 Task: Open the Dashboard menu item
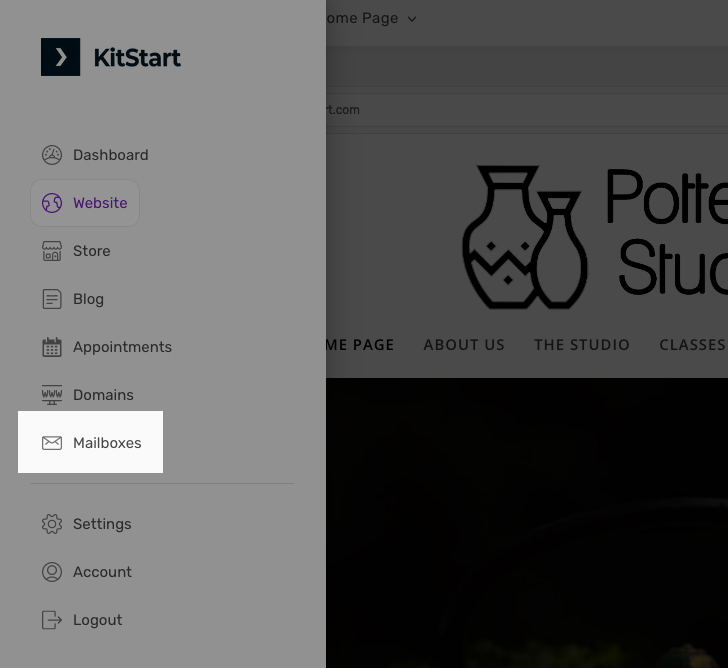click(110, 155)
